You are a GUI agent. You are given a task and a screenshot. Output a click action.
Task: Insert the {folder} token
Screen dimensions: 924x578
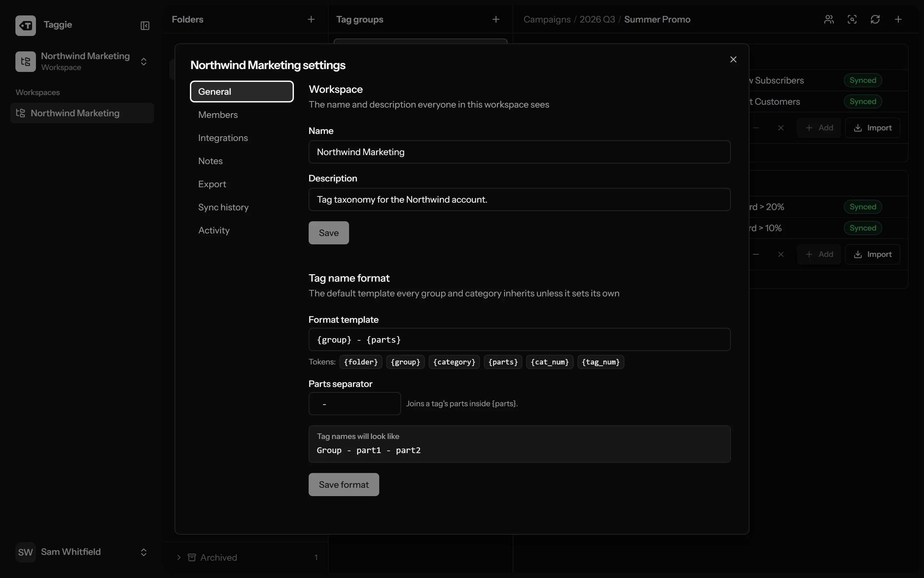(360, 362)
